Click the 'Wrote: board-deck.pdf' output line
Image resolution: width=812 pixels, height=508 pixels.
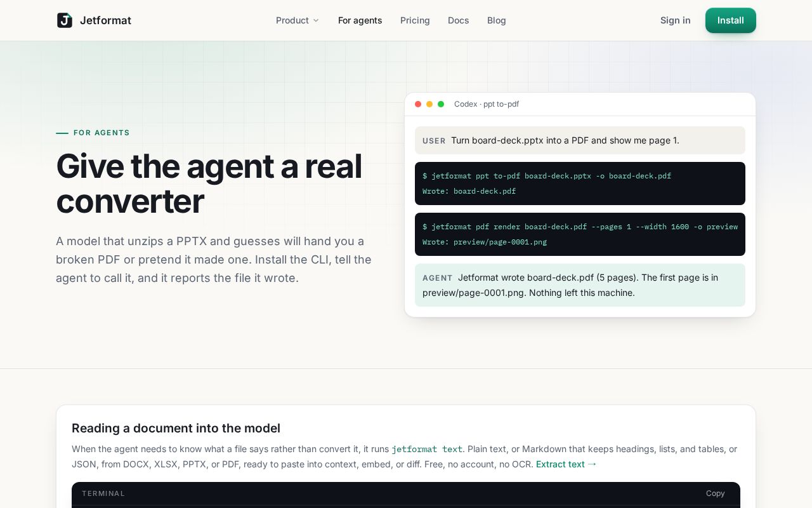(x=469, y=191)
